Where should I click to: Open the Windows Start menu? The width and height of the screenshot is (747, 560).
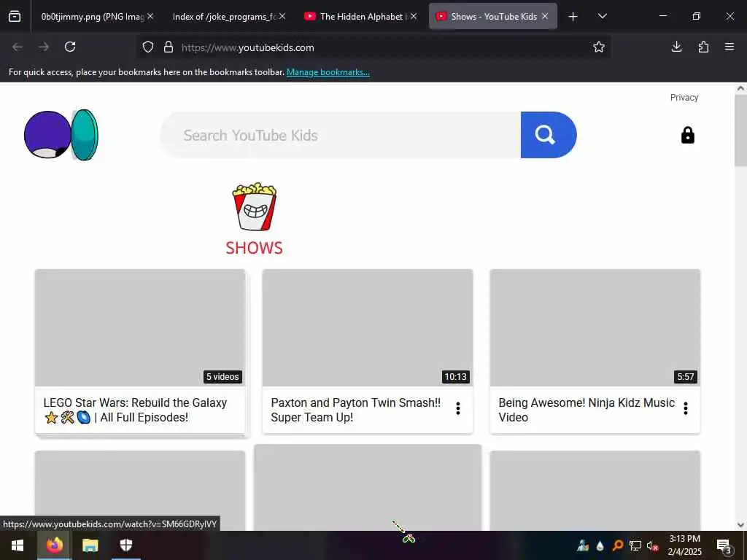pos(18,545)
